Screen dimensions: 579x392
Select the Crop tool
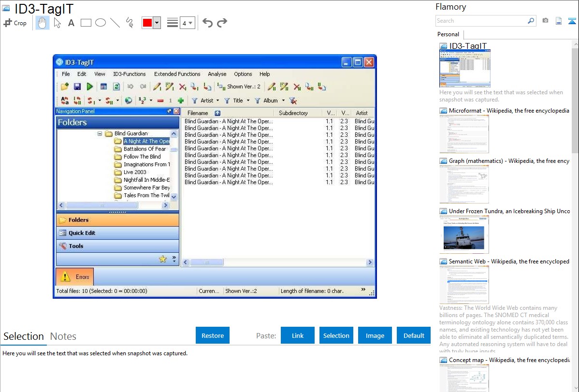[15, 23]
